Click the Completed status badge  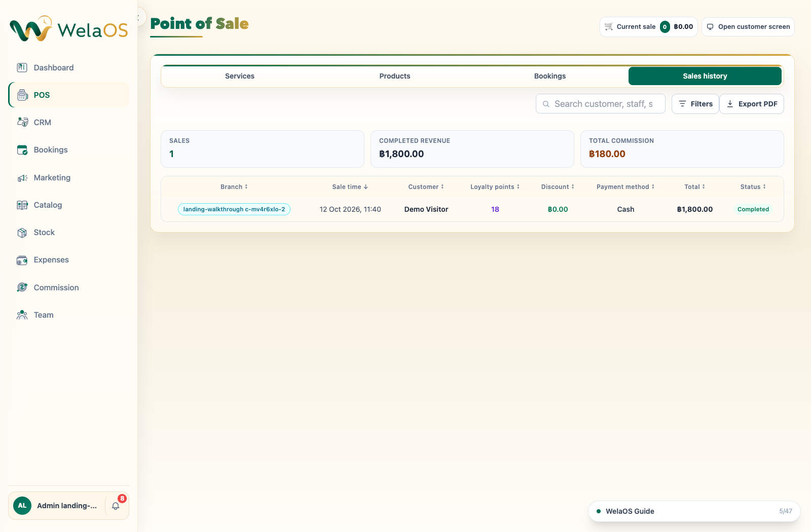pyautogui.click(x=753, y=209)
